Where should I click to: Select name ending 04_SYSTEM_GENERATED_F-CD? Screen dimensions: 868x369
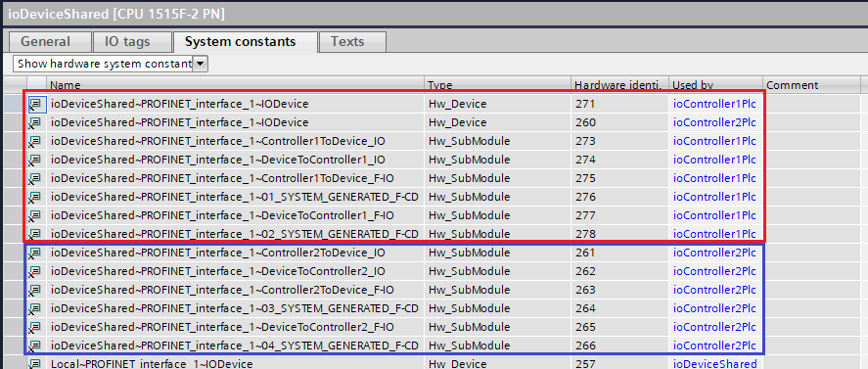[x=234, y=346]
